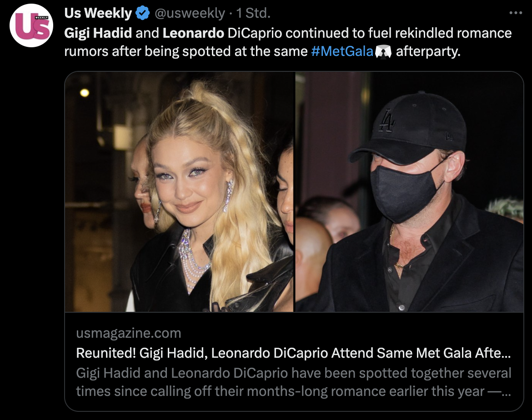Screen dimensions: 532x420
Task: Click bold 'Leonardo' in tweet text
Action: (x=193, y=33)
